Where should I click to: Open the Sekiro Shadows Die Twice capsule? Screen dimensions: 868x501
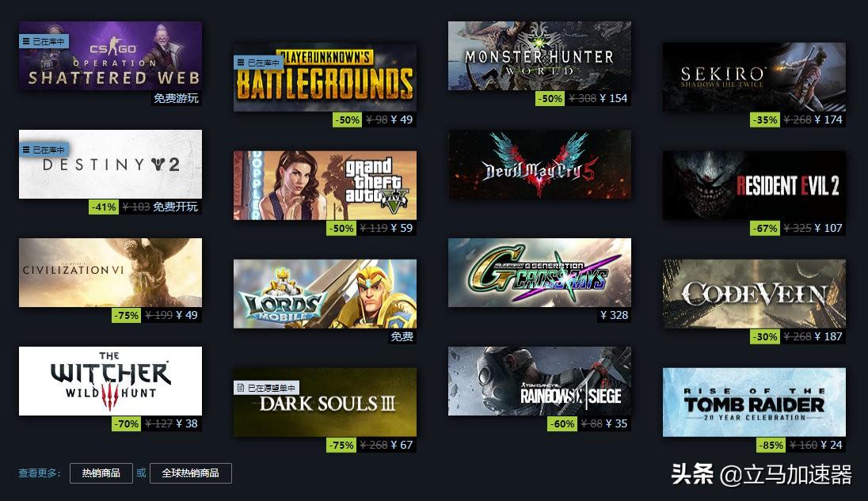click(x=755, y=77)
